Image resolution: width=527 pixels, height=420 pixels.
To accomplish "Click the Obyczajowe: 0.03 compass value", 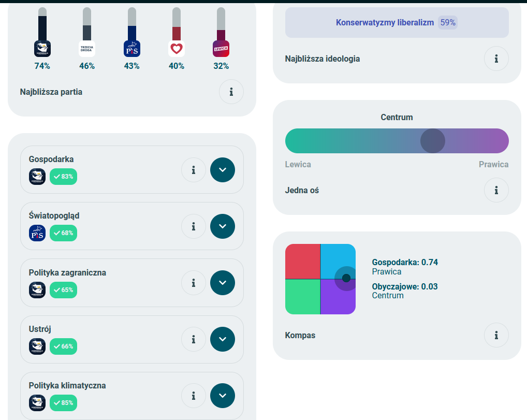I will (x=405, y=286).
